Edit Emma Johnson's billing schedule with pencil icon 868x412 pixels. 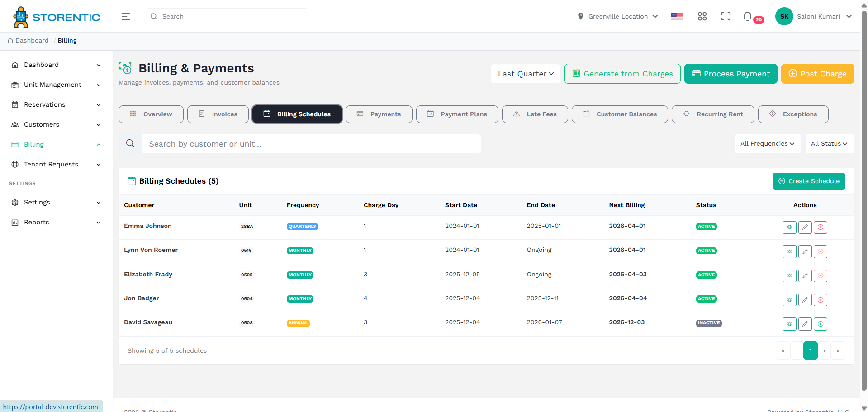coord(805,227)
